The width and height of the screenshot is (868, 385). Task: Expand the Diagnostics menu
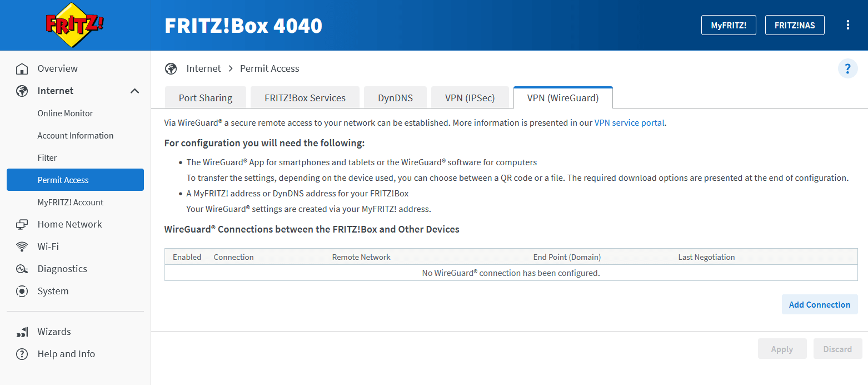tap(62, 269)
